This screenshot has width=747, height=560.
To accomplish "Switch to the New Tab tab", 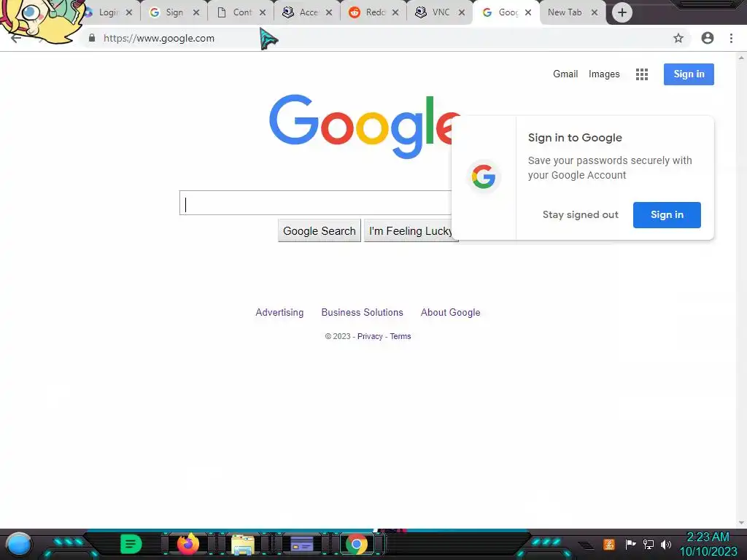I will (x=565, y=12).
